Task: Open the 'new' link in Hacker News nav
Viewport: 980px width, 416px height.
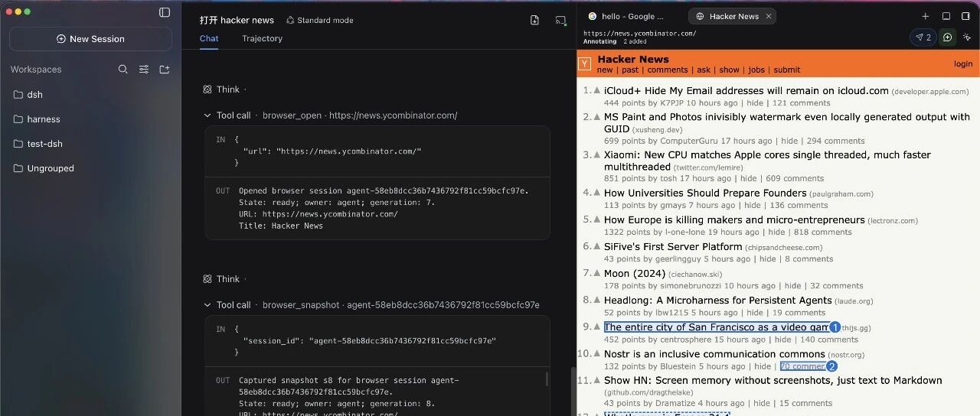Action: (x=605, y=70)
